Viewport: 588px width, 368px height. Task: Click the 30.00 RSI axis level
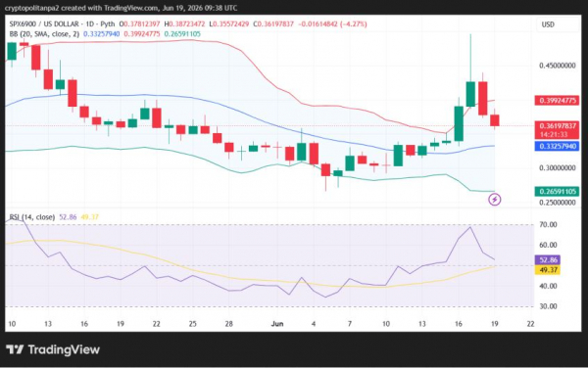point(548,306)
